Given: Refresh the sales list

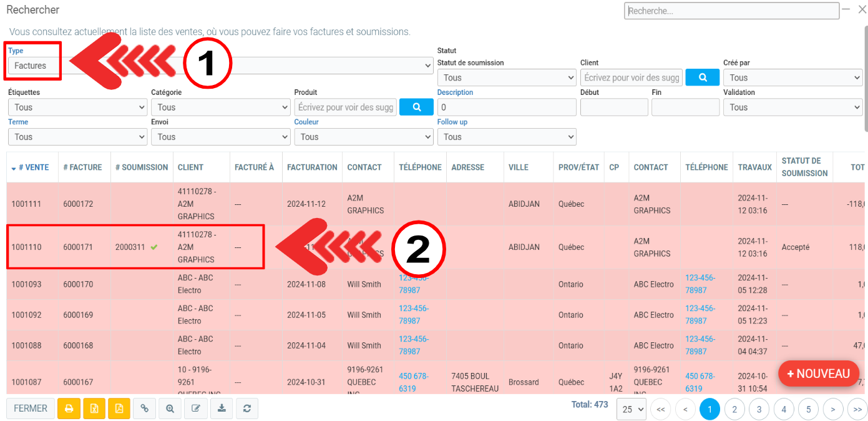Looking at the screenshot, I should 247,409.
